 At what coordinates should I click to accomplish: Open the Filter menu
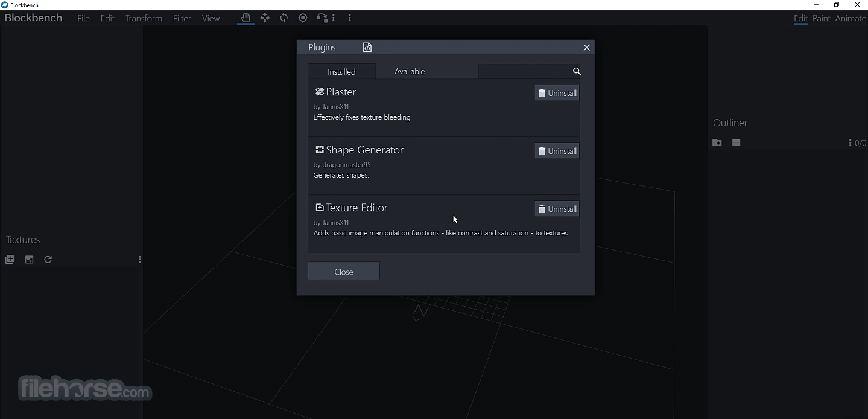[182, 18]
